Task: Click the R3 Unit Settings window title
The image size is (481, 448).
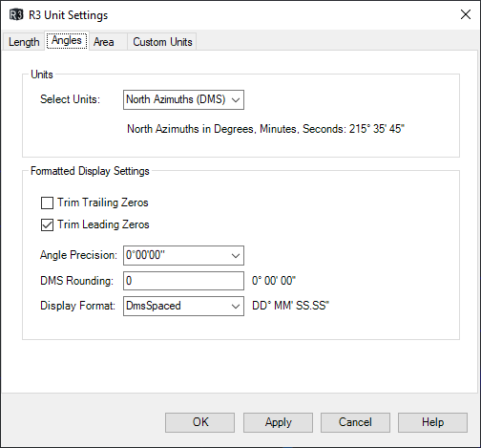Action: [69, 15]
